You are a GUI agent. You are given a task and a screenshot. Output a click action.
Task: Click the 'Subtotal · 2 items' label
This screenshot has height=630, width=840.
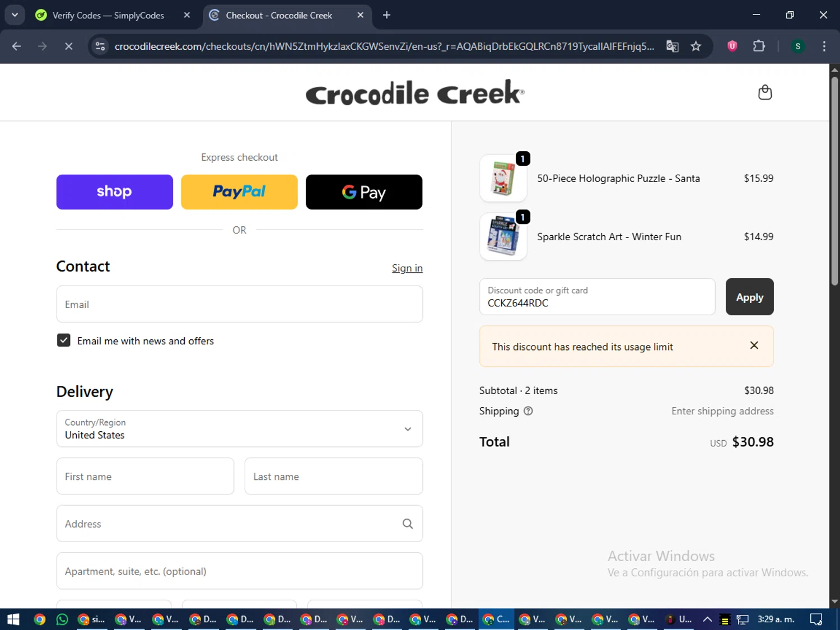coord(519,391)
